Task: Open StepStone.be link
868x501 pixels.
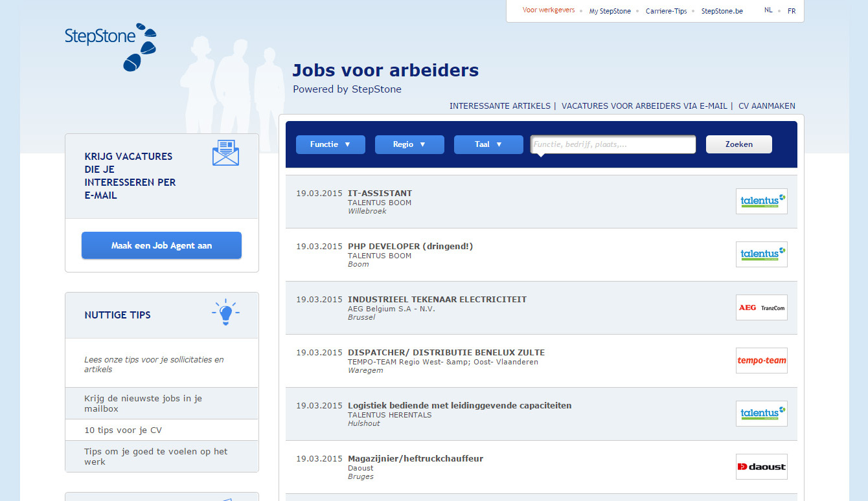Action: (x=722, y=11)
